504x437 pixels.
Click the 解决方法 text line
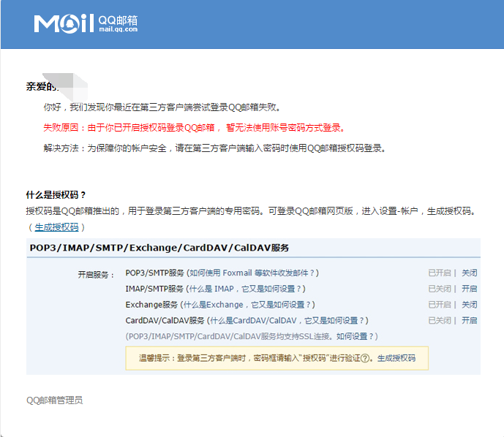tap(215, 148)
